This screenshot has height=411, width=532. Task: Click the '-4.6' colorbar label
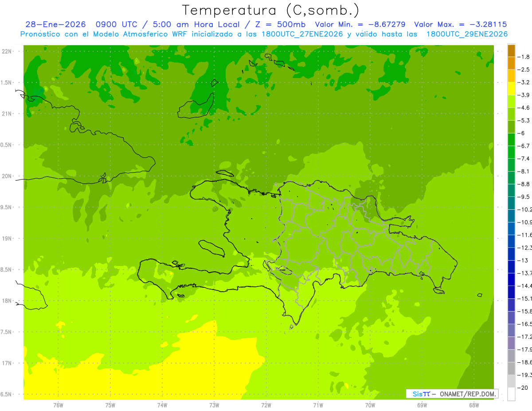coord(524,108)
